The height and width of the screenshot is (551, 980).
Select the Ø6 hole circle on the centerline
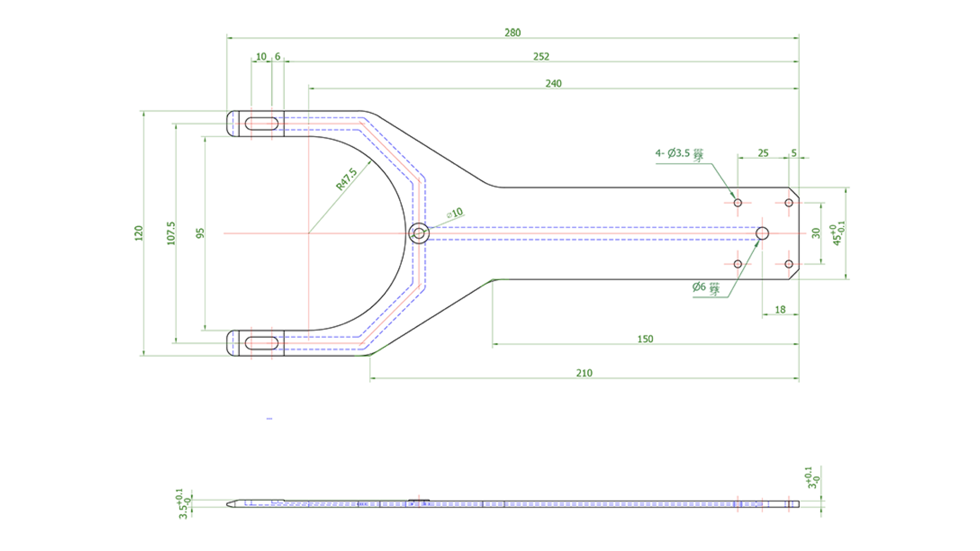pos(762,233)
